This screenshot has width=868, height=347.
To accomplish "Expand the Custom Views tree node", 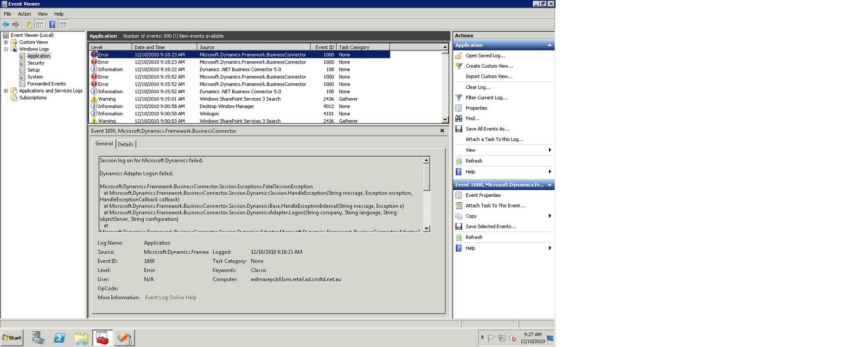I will pyautogui.click(x=6, y=42).
